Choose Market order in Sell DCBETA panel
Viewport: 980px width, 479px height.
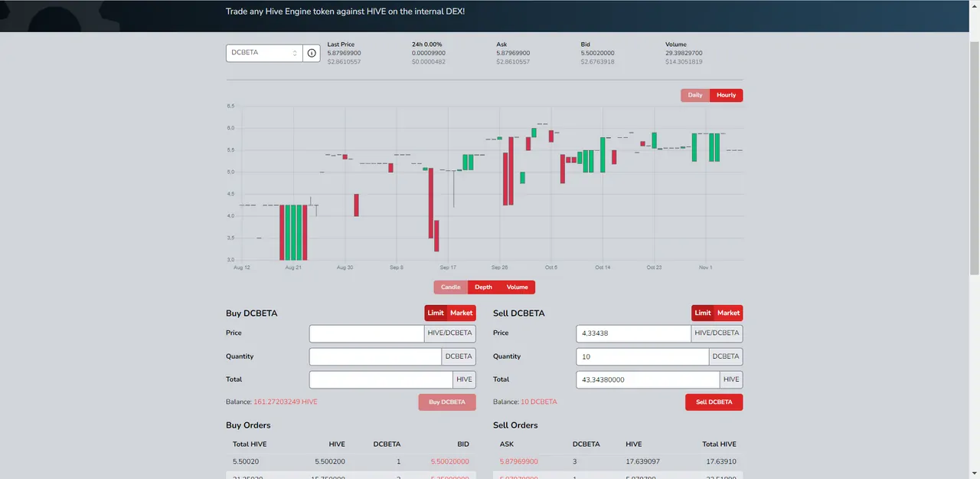pyautogui.click(x=729, y=313)
